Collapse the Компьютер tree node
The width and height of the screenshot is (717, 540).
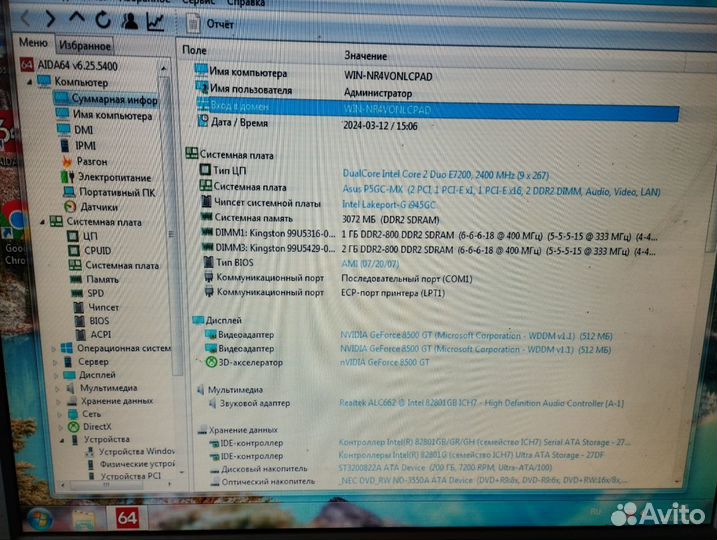click(32, 81)
